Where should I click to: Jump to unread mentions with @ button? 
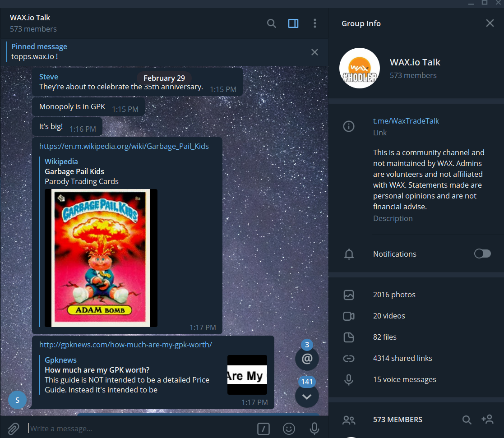coord(307,359)
